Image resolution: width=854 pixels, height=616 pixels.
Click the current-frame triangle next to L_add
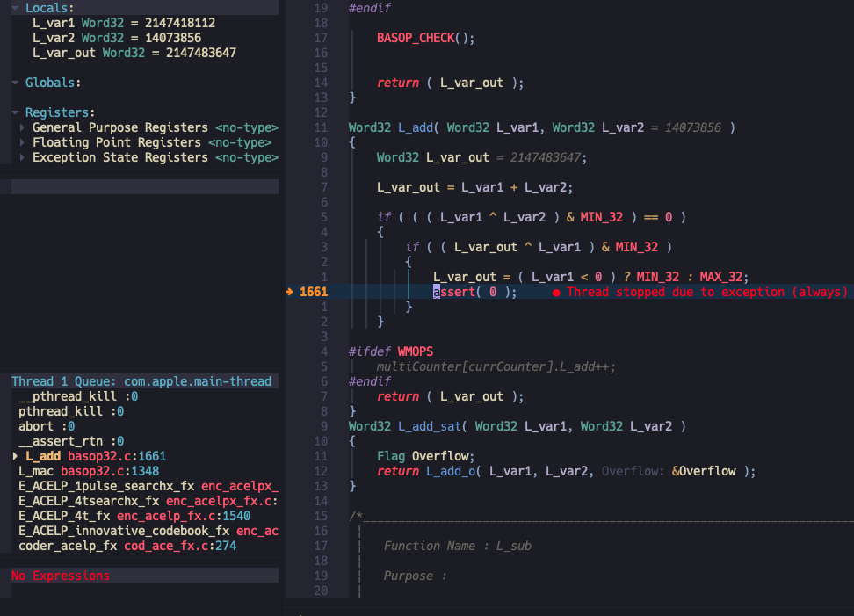(x=15, y=456)
